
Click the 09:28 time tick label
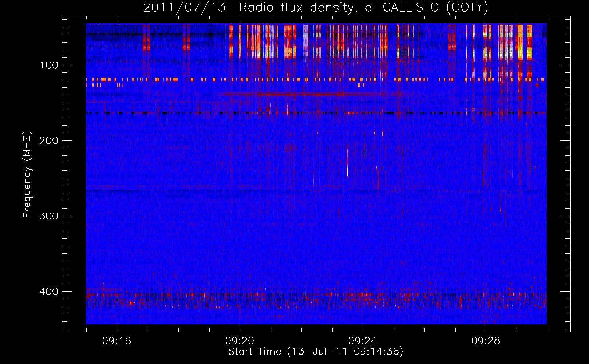486,341
